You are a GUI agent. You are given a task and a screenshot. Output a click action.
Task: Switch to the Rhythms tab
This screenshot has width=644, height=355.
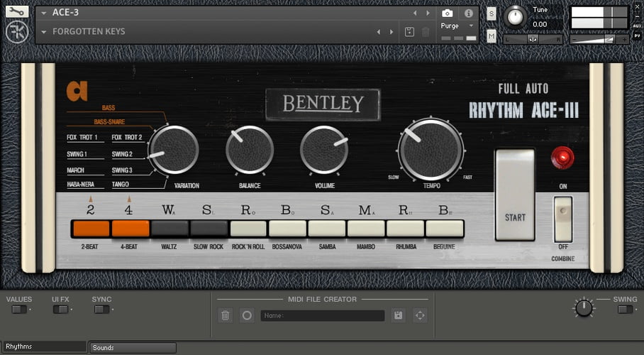click(x=45, y=346)
